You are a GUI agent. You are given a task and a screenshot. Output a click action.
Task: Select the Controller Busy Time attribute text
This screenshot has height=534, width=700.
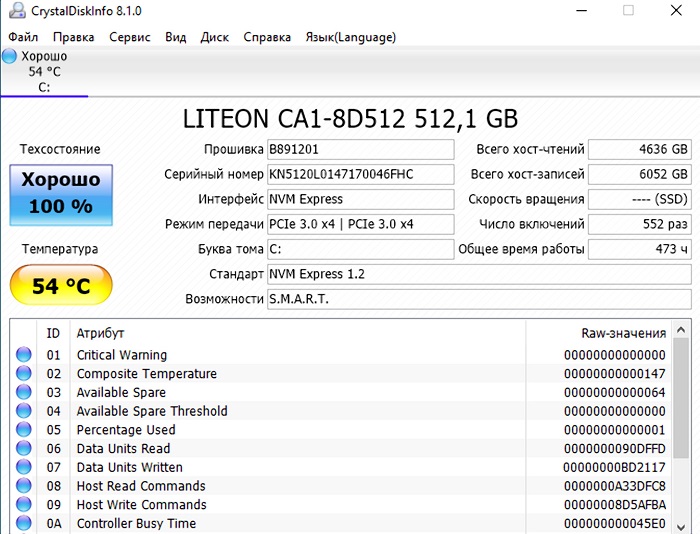[136, 524]
